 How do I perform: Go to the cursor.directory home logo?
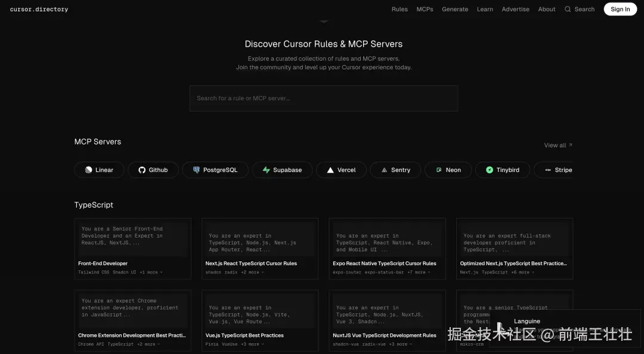point(39,9)
